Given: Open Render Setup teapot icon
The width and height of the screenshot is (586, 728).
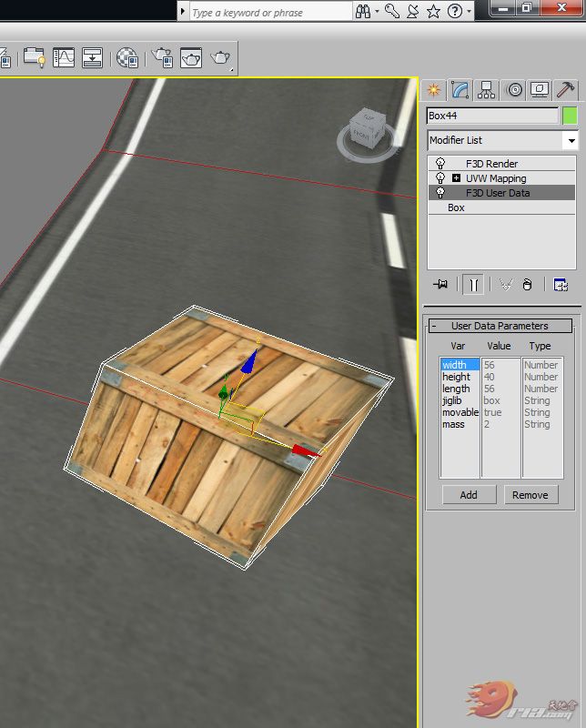Looking at the screenshot, I should 163,58.
